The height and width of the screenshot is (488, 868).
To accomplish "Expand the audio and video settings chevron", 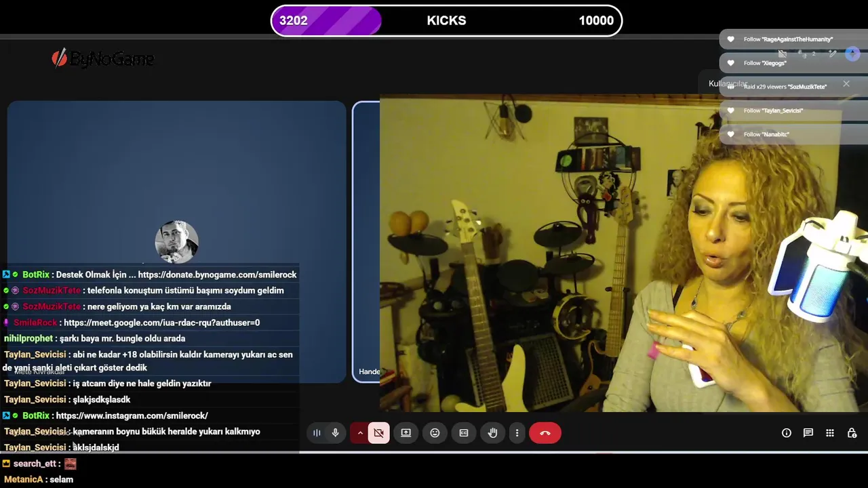I will click(360, 433).
